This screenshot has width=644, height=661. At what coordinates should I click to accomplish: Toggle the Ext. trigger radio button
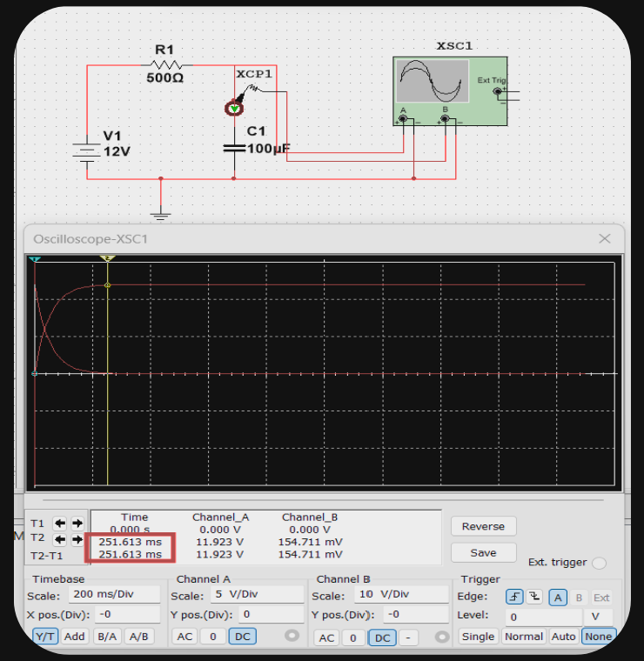click(599, 563)
